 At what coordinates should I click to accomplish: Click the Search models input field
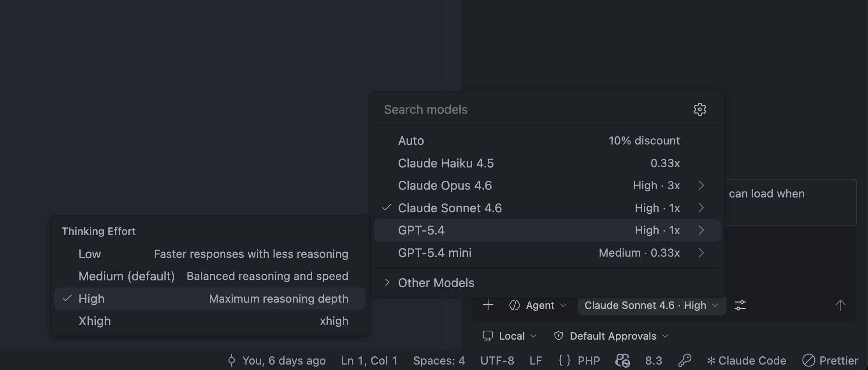[x=425, y=109]
